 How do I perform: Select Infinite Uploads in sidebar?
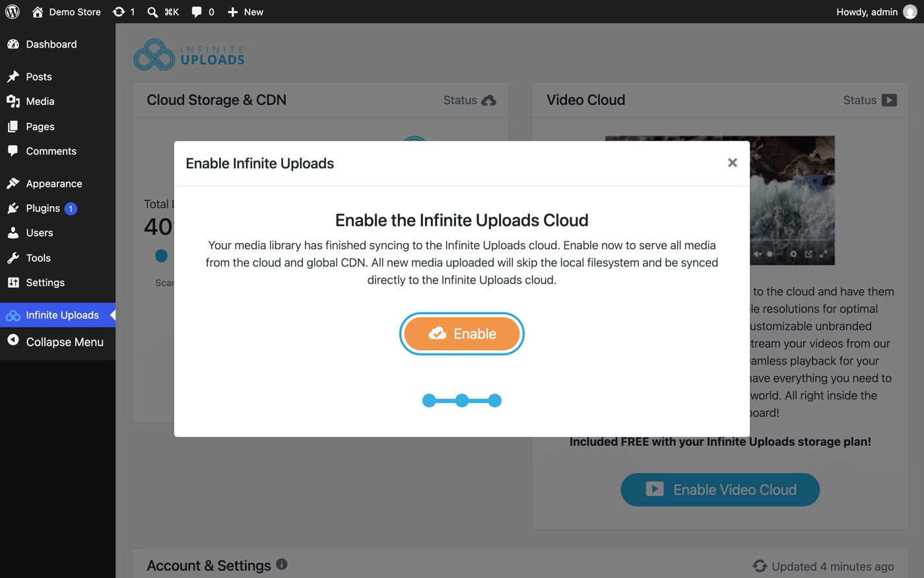57,315
